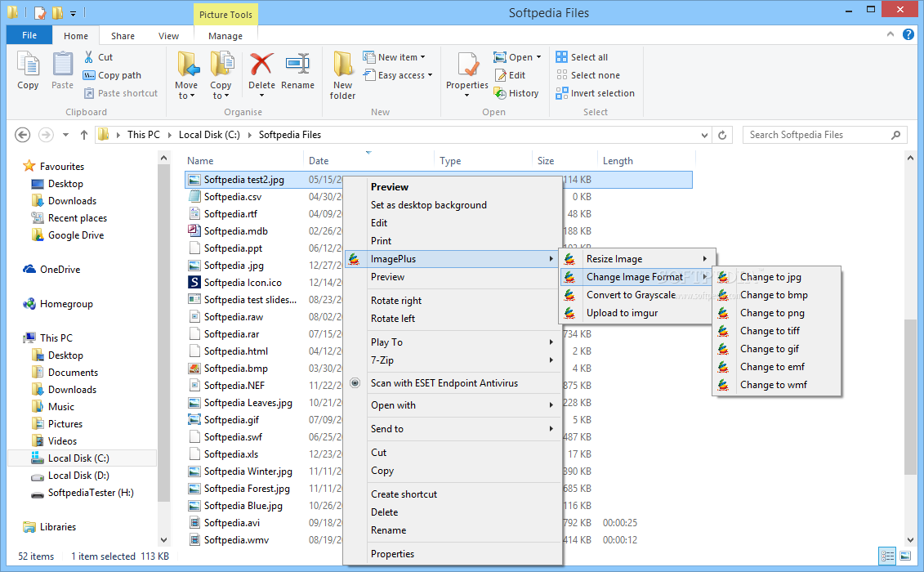This screenshot has height=572, width=924.
Task: Open the 7-Zip submenu
Action: [x=452, y=360]
